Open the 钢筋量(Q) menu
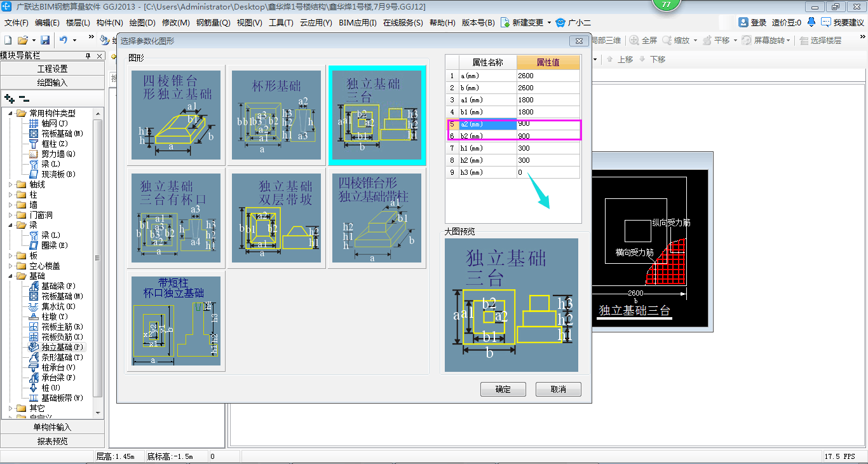 213,23
